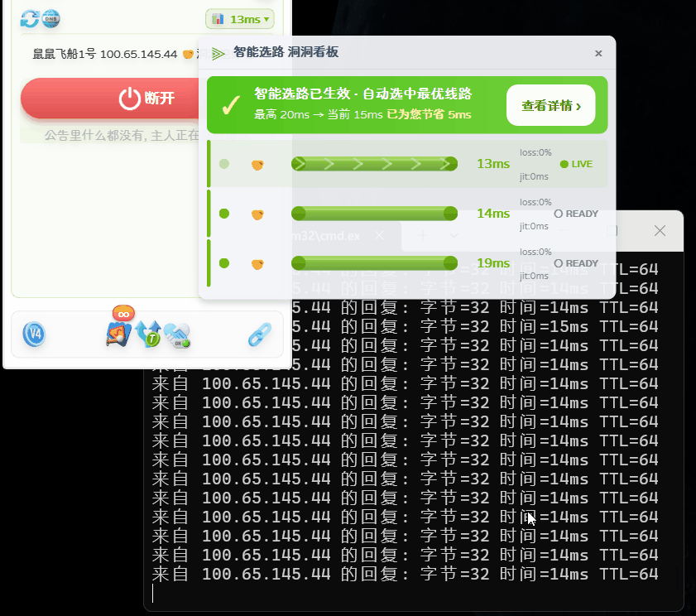Click the V4 badge icon
Image resolution: width=696 pixels, height=616 pixels.
[x=34, y=334]
